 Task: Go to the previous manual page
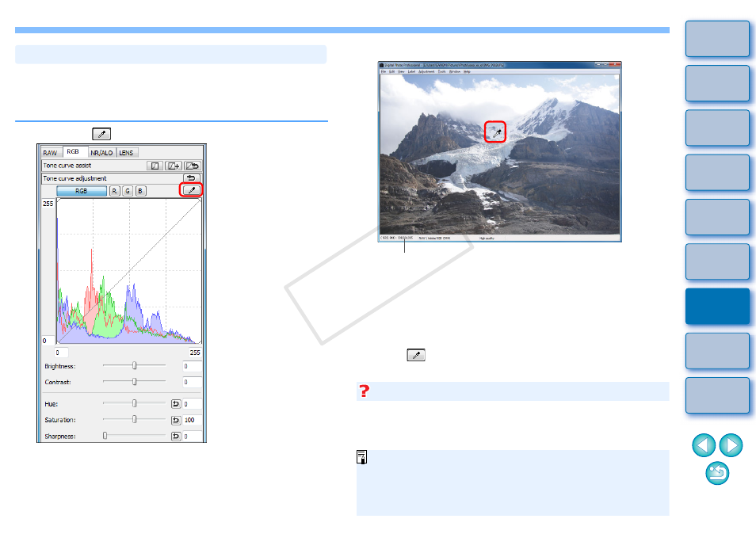(704, 444)
